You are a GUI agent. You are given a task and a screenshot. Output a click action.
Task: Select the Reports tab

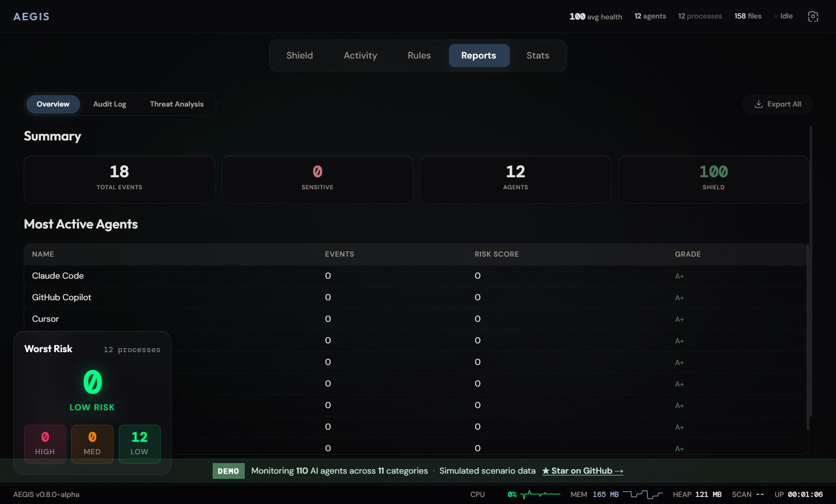479,55
